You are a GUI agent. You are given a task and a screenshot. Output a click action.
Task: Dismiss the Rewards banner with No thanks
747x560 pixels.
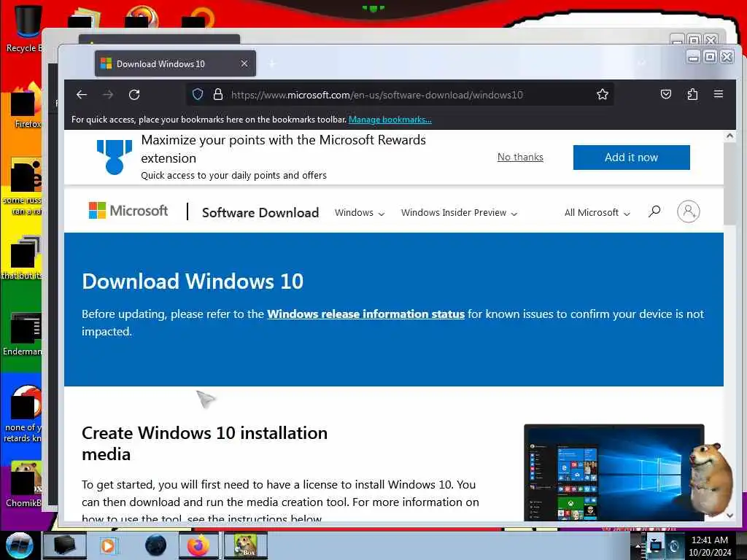point(520,157)
